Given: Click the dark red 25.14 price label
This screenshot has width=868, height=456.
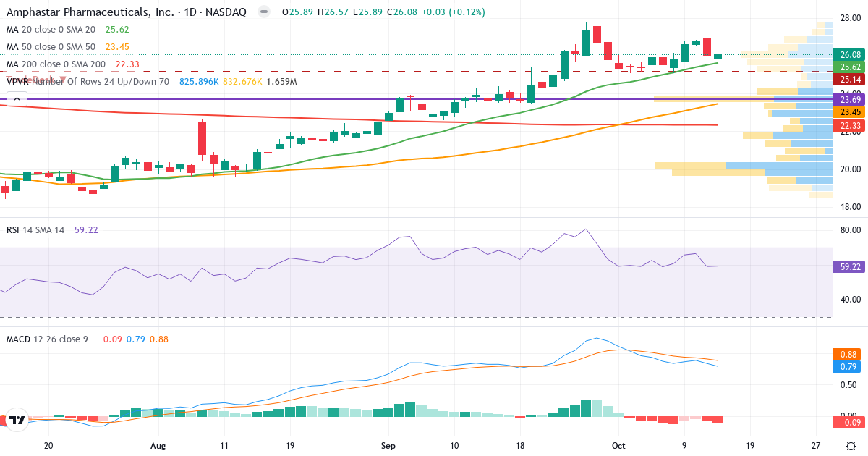Looking at the screenshot, I should pyautogui.click(x=849, y=79).
